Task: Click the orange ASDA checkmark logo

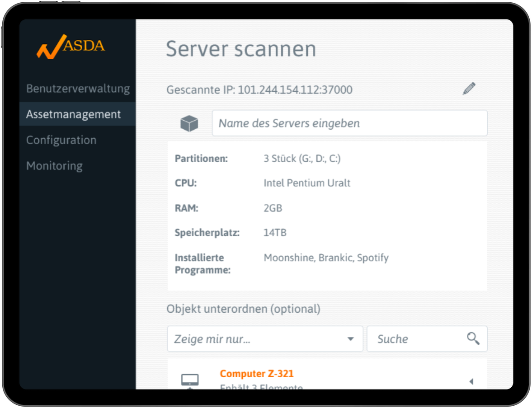Action: 71,47
